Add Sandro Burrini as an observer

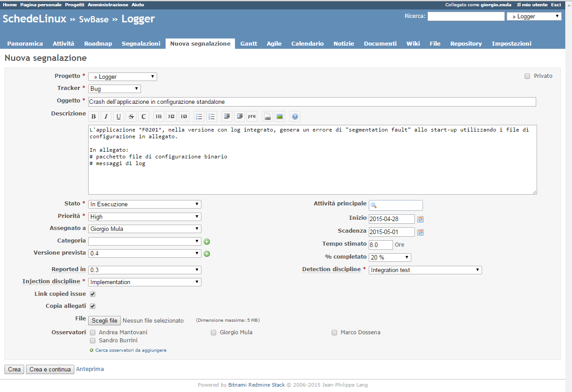pos(93,341)
